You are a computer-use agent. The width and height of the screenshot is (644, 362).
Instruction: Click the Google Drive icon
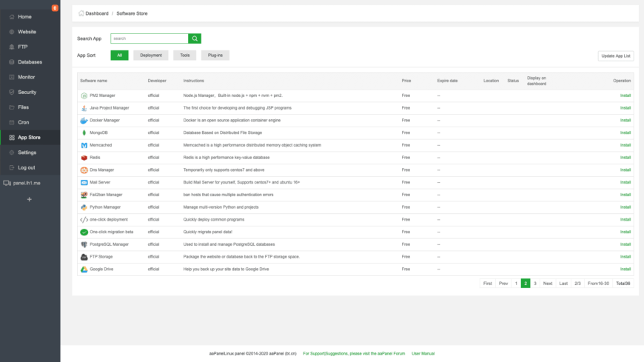[x=84, y=269]
